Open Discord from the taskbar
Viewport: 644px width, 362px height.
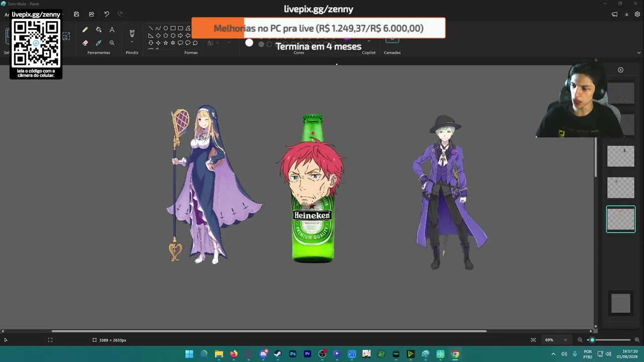(x=263, y=354)
